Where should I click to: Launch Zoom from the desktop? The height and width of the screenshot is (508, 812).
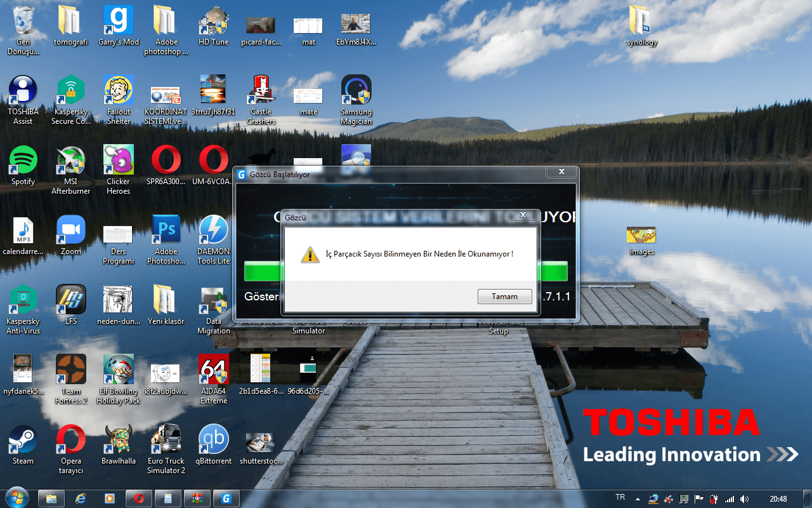point(71,236)
